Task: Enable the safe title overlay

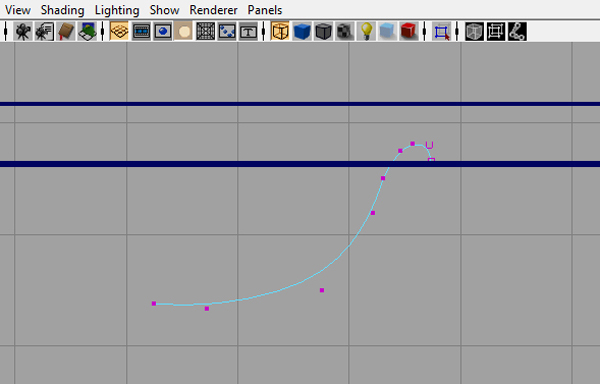Action: [x=248, y=31]
